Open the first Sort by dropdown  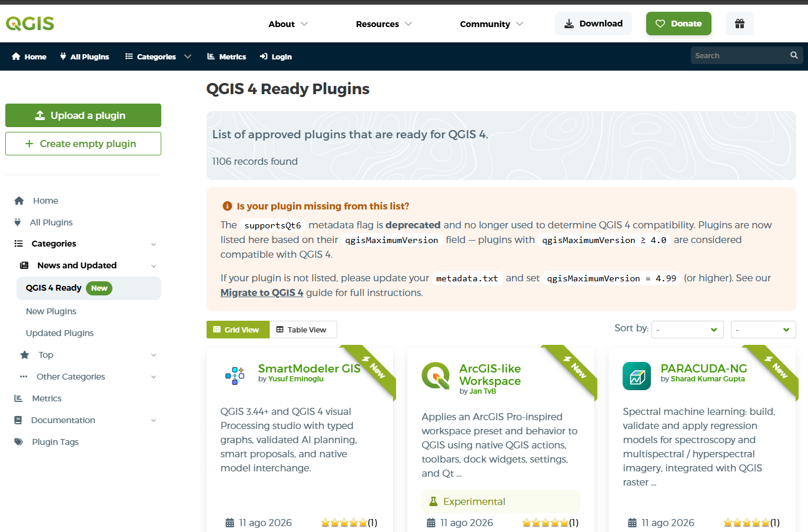click(687, 330)
